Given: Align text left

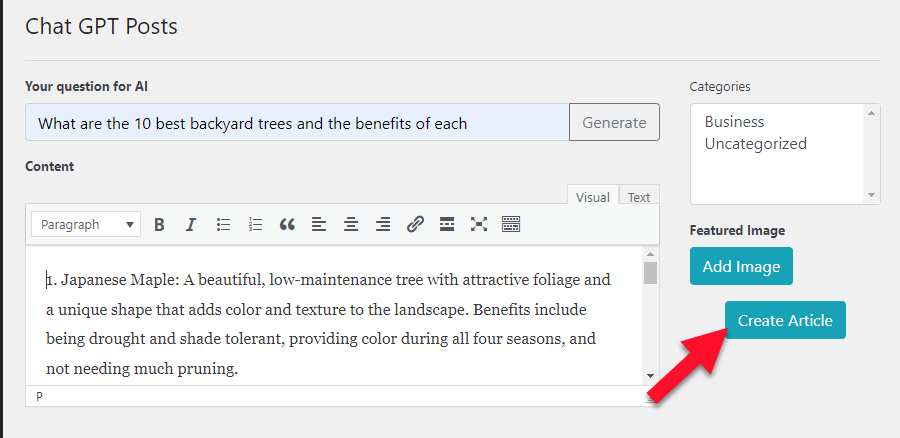Looking at the screenshot, I should (319, 225).
